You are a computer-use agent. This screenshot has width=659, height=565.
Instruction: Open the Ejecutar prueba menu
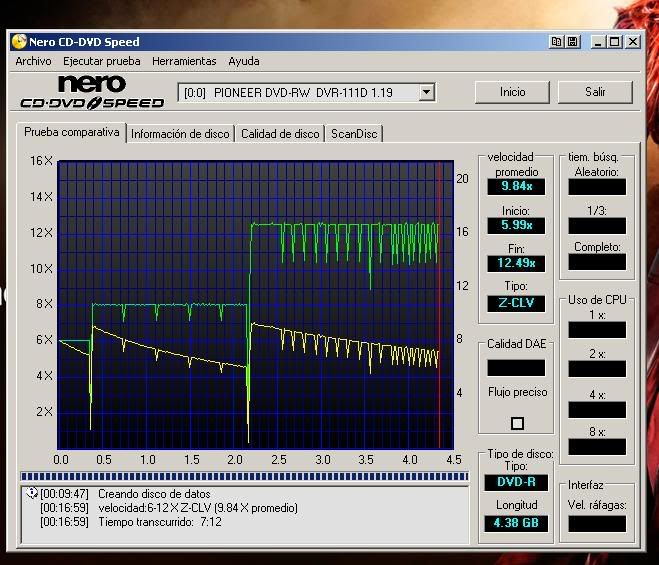102,61
